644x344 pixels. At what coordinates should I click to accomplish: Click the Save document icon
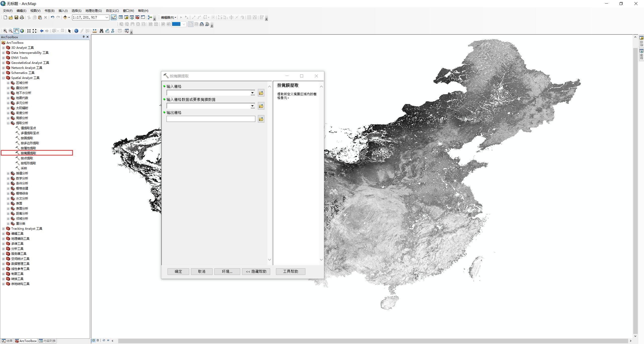(16, 17)
